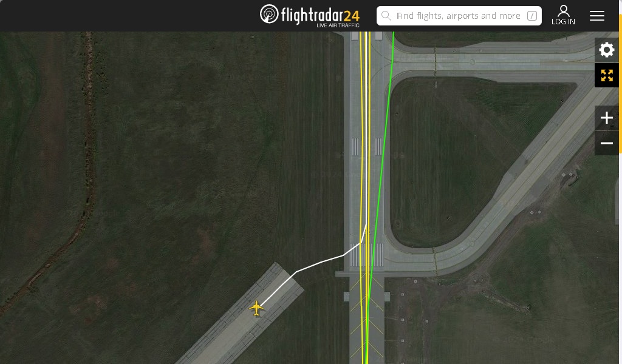Screen dimensions: 622x364
Task: Click the flightradar24 wordmark
Action: [320, 15]
